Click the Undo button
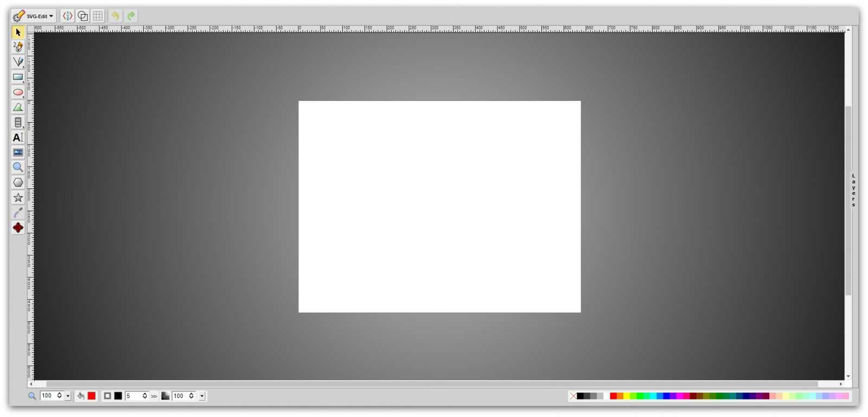The image size is (868, 417). coord(115,16)
